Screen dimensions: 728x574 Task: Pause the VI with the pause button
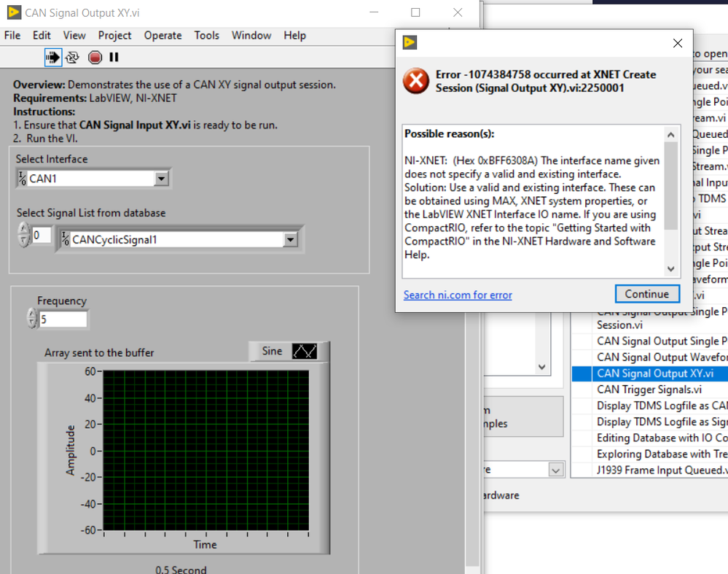[114, 57]
